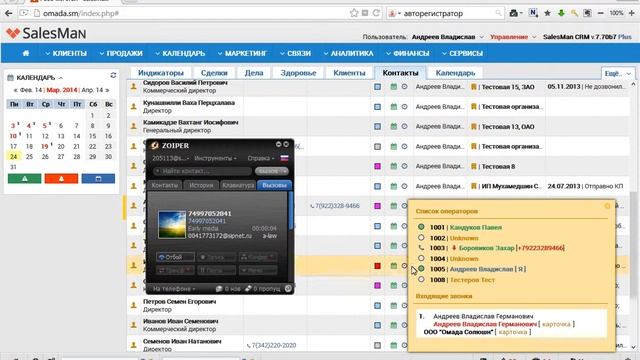Click the magenta square in the Тестовая 8 row
Screen dimensions: 640x360
[x=378, y=166]
